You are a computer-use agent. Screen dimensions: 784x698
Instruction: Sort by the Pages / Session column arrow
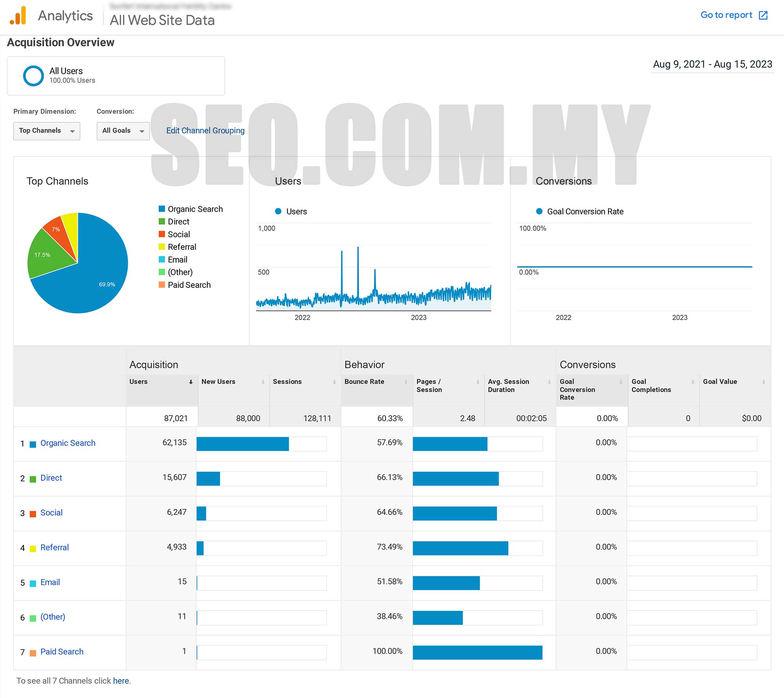[x=477, y=382]
